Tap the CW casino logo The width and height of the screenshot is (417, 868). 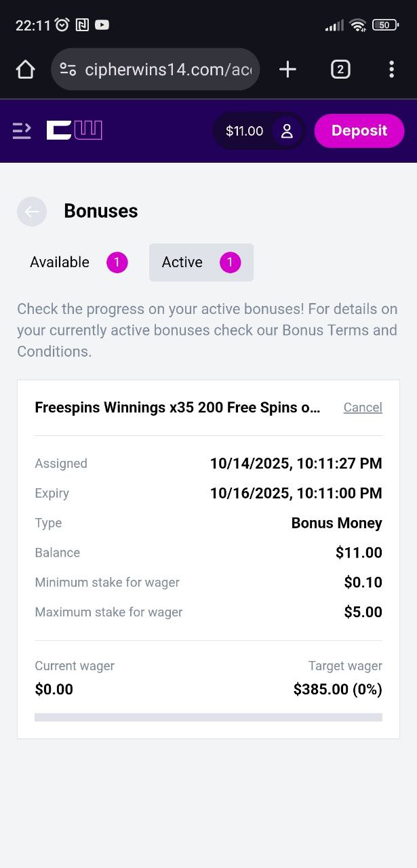[74, 130]
